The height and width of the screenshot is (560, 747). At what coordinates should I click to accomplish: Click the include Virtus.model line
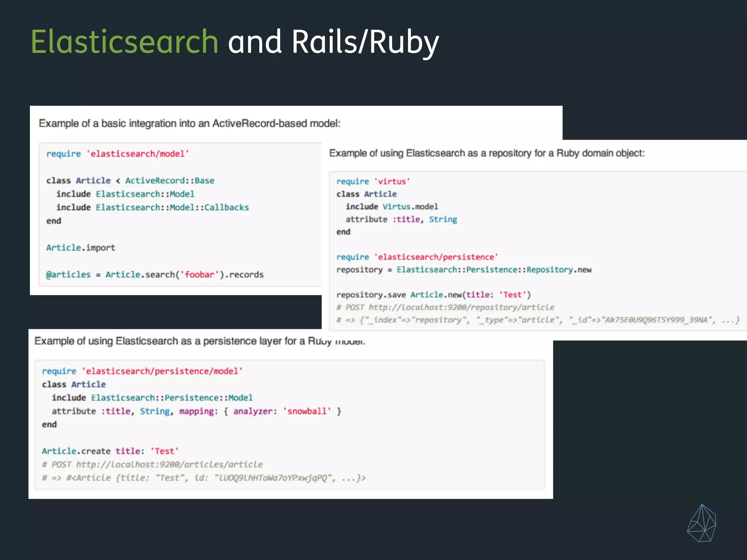pyautogui.click(x=392, y=207)
